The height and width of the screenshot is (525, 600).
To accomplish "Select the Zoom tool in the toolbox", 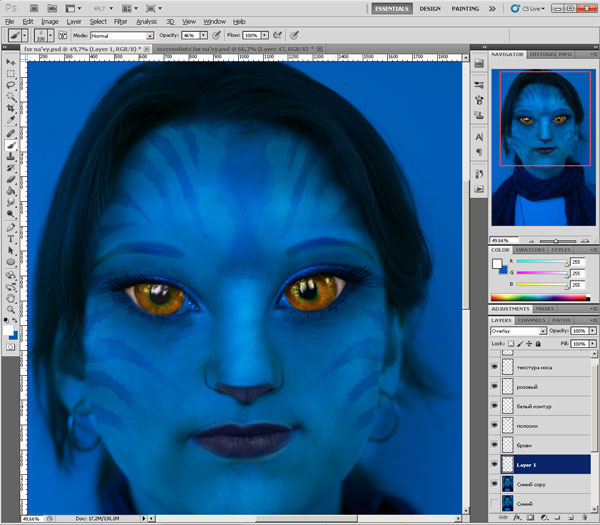I will tap(10, 311).
